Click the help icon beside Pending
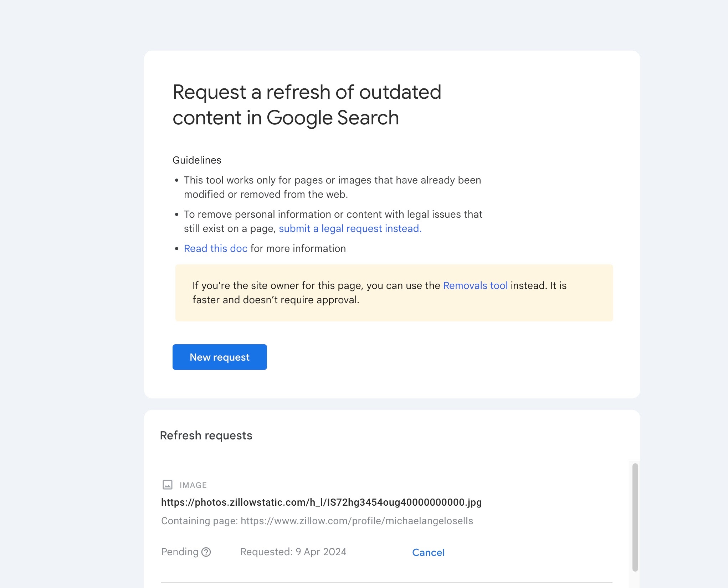This screenshot has height=588, width=728. point(206,552)
